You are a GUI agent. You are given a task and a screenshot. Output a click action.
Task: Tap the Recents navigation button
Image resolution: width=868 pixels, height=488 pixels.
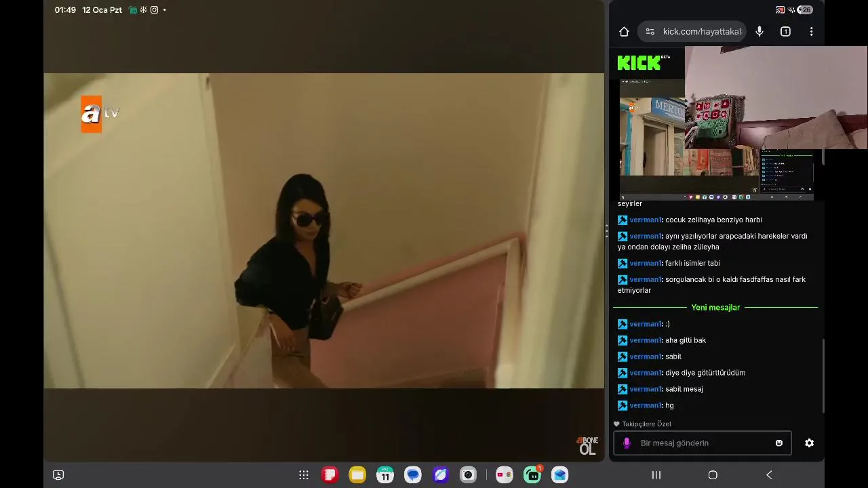coord(656,475)
